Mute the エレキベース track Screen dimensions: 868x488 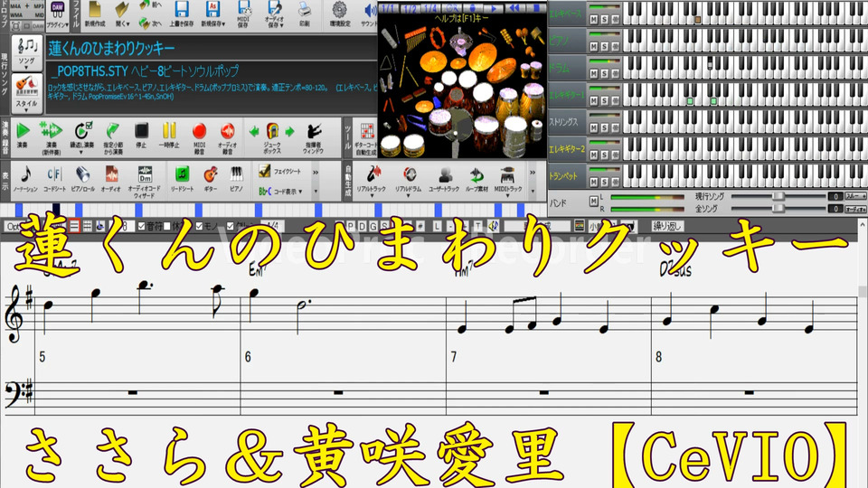593,19
